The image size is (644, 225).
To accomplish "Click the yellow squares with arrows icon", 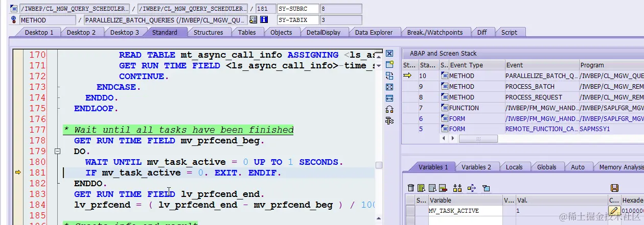I will click(x=457, y=188).
